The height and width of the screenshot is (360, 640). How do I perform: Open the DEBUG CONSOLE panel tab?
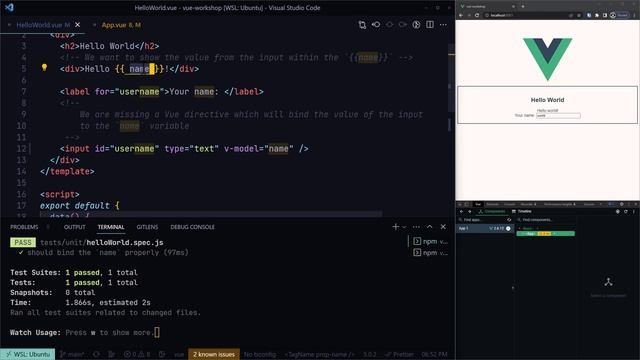pyautogui.click(x=192, y=227)
